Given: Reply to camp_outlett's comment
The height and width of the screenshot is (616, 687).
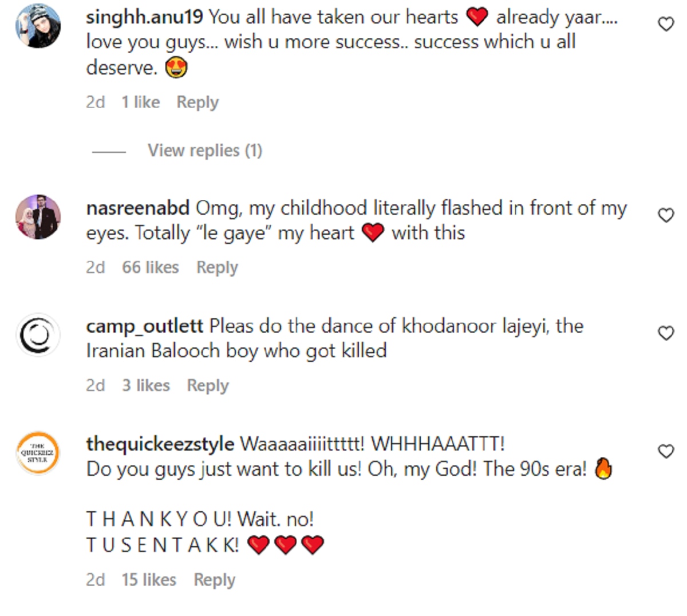Looking at the screenshot, I should [x=207, y=385].
